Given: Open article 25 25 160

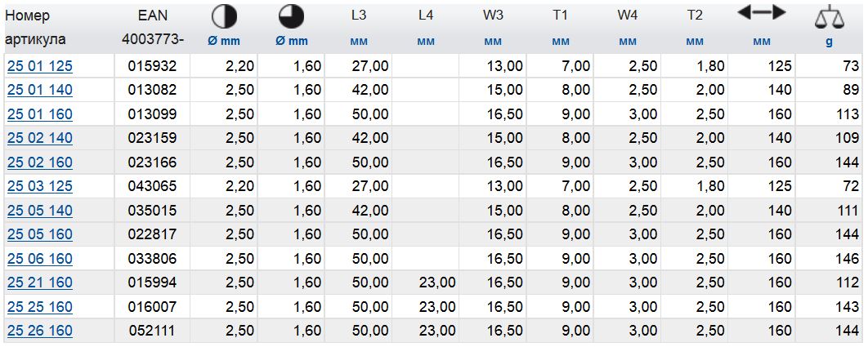Looking at the screenshot, I should pyautogui.click(x=39, y=307).
